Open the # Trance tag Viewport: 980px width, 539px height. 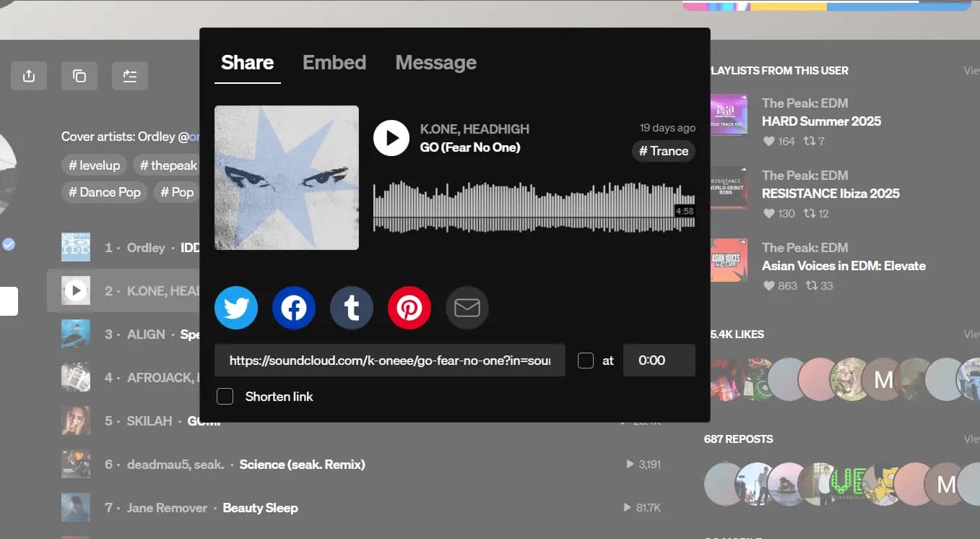point(664,151)
